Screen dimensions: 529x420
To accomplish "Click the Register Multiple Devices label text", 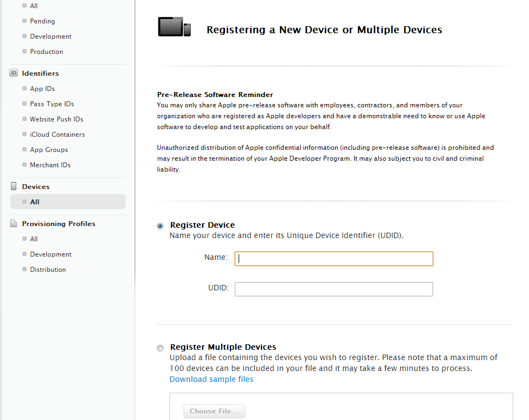I will 223,347.
